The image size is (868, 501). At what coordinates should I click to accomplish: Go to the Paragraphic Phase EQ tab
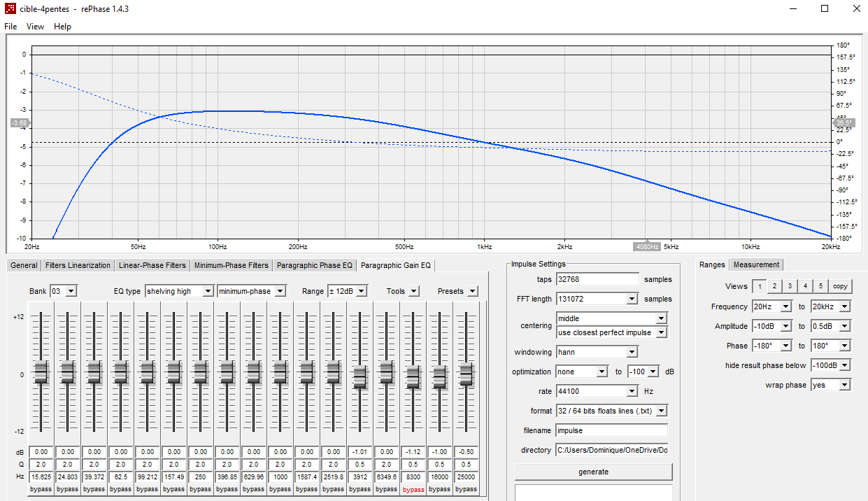(x=315, y=265)
